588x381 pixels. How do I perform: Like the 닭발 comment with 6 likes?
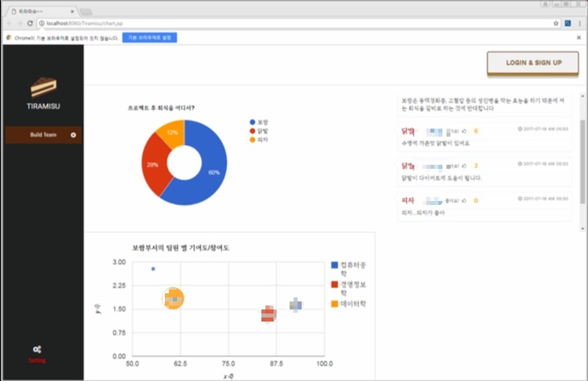(x=464, y=131)
